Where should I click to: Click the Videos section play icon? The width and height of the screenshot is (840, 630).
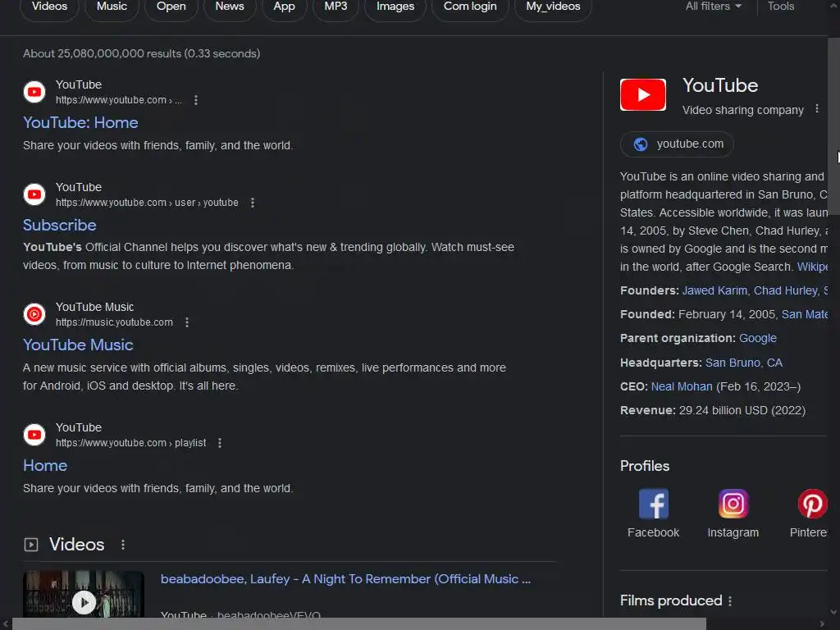click(x=31, y=545)
